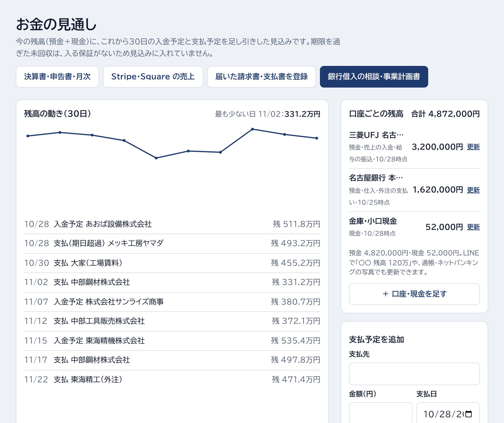Viewport: 504px width, 423px height.
Task: Update 金庫・小口現金 balance via 更新
Action: [473, 227]
